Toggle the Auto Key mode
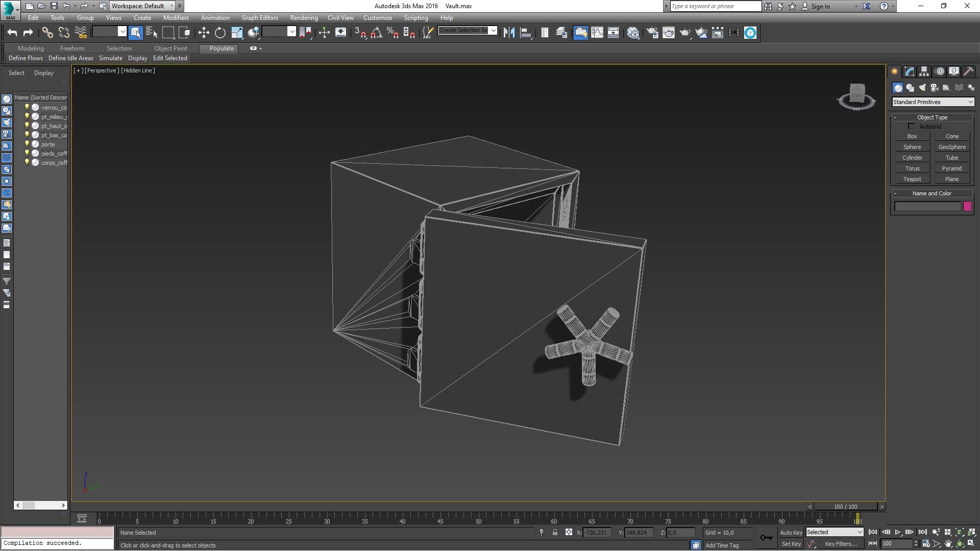 point(791,533)
